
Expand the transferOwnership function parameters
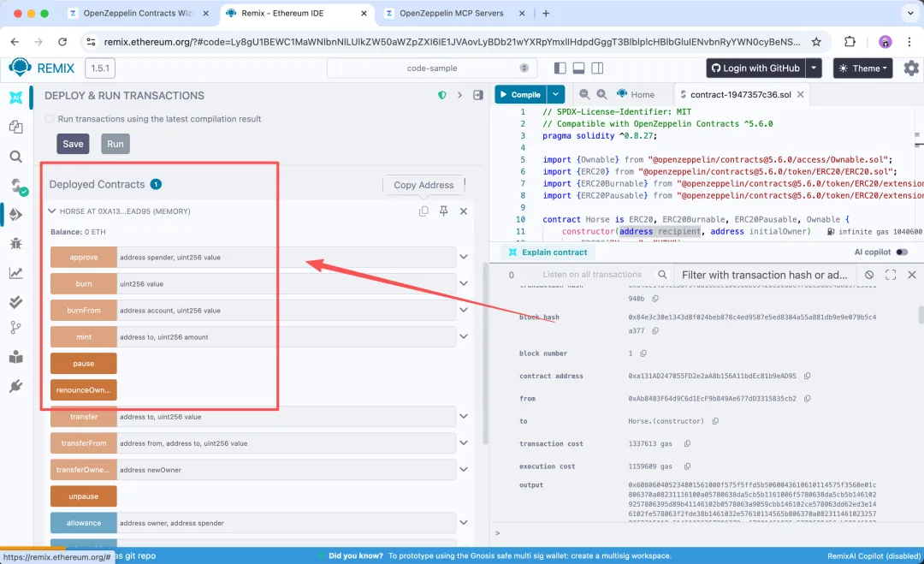pyautogui.click(x=464, y=469)
